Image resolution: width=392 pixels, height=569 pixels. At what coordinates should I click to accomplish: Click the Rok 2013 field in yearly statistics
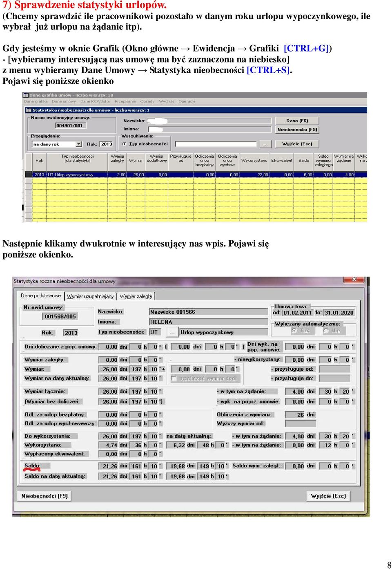(x=71, y=333)
